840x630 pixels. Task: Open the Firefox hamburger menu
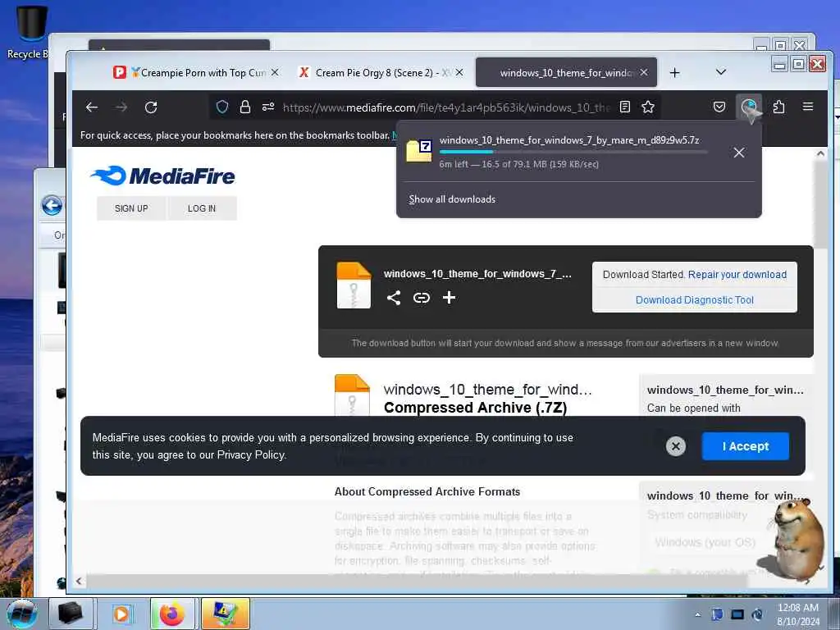[808, 107]
